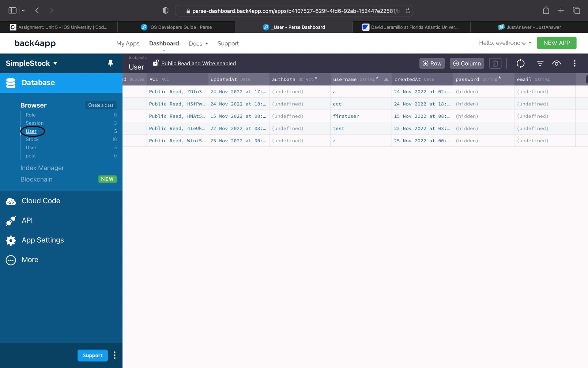Click the refresh data icon in toolbar

520,63
